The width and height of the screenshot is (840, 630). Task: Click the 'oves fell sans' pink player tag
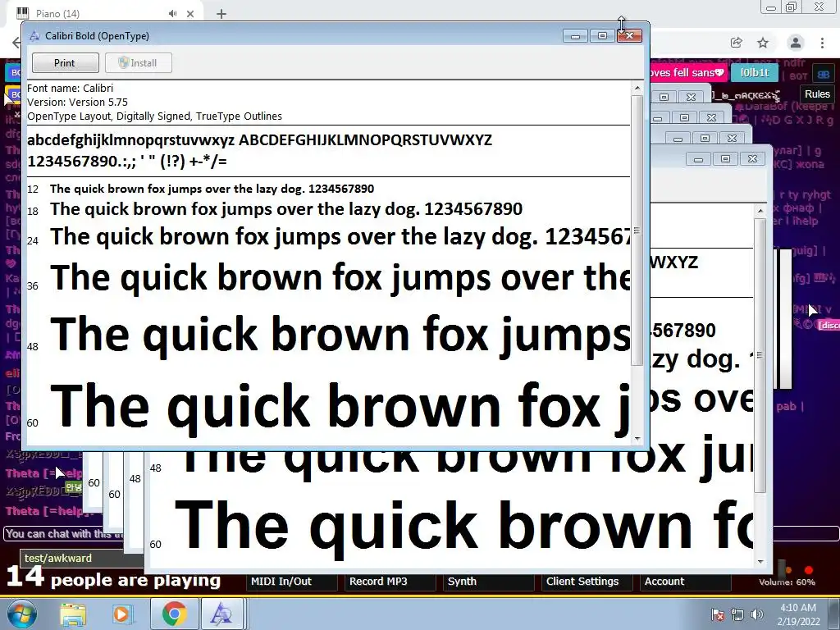688,72
